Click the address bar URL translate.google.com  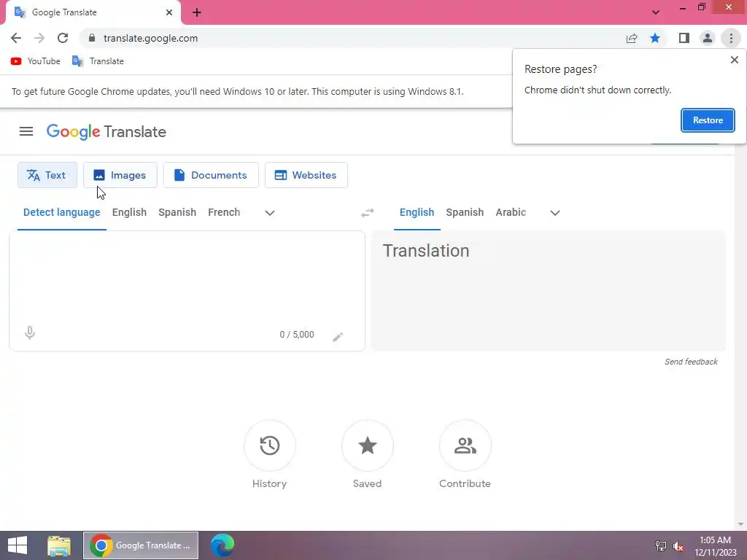tap(150, 38)
